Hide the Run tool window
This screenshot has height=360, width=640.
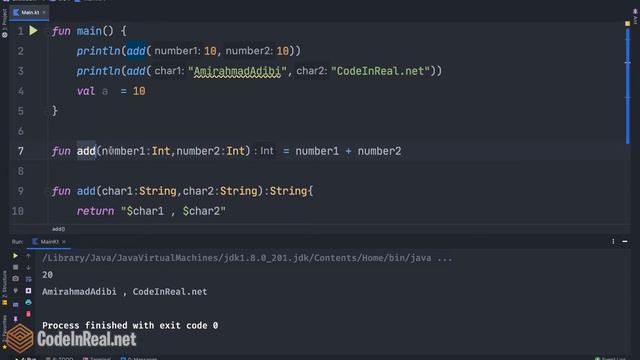click(625, 242)
